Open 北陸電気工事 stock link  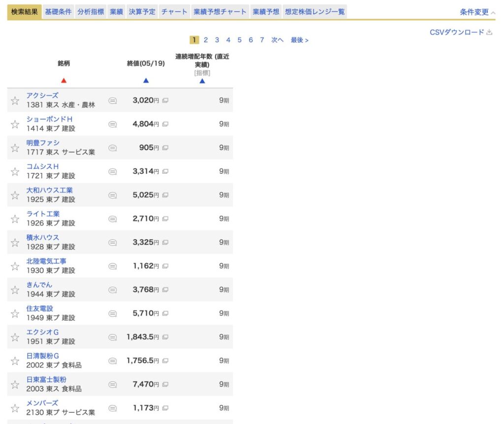point(46,261)
